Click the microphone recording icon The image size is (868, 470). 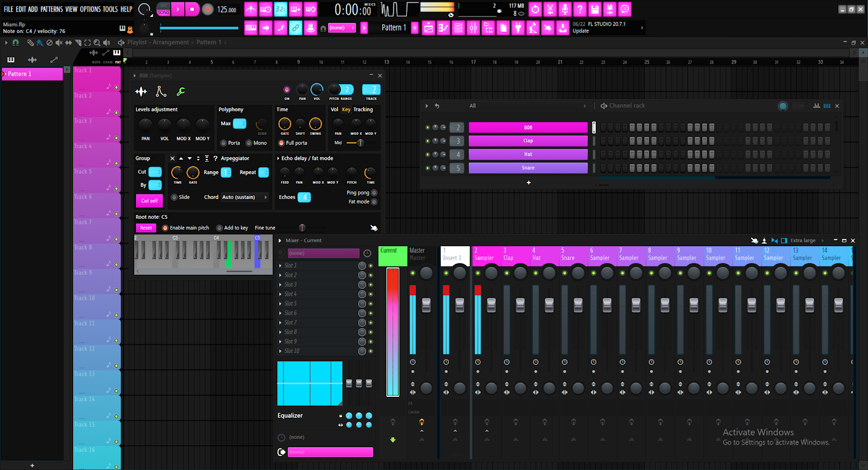565,10
